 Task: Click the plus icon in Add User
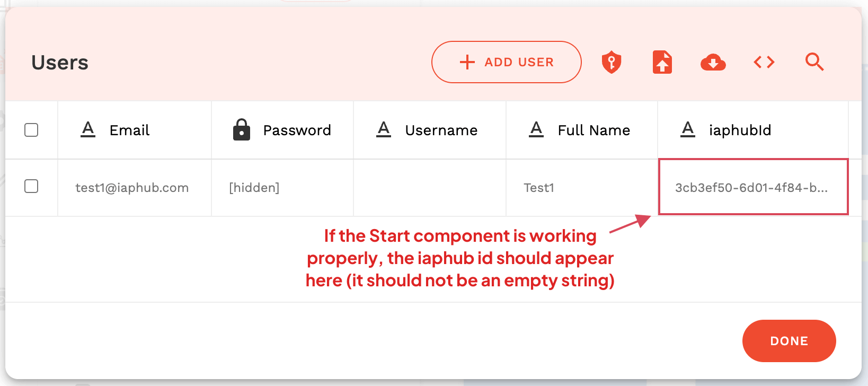click(x=467, y=62)
